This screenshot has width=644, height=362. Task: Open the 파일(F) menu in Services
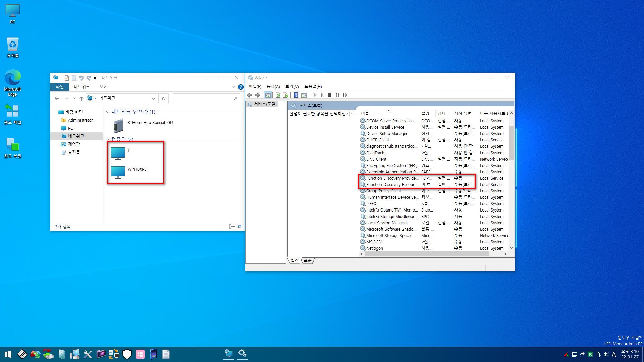[x=255, y=86]
